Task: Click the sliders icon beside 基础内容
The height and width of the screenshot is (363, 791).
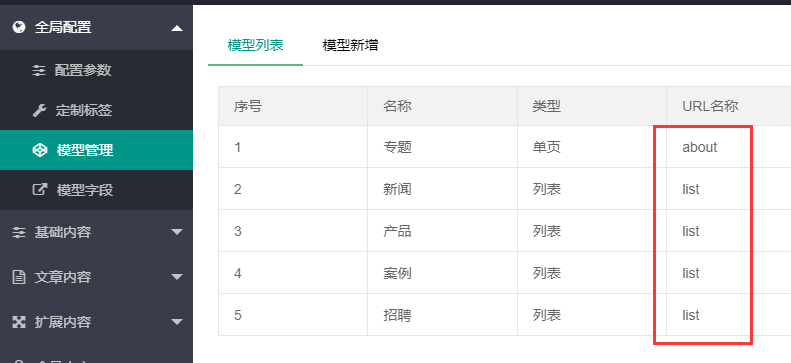Action: click(x=19, y=232)
